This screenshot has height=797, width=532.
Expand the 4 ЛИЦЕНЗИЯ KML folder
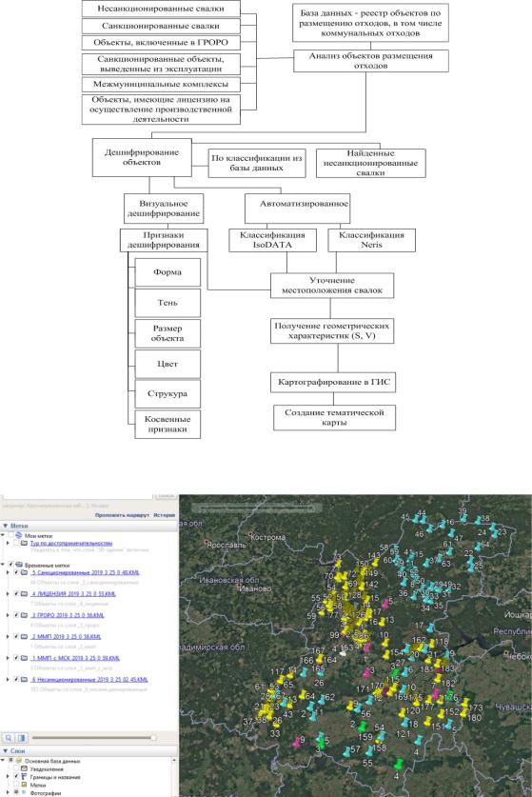click(9, 593)
